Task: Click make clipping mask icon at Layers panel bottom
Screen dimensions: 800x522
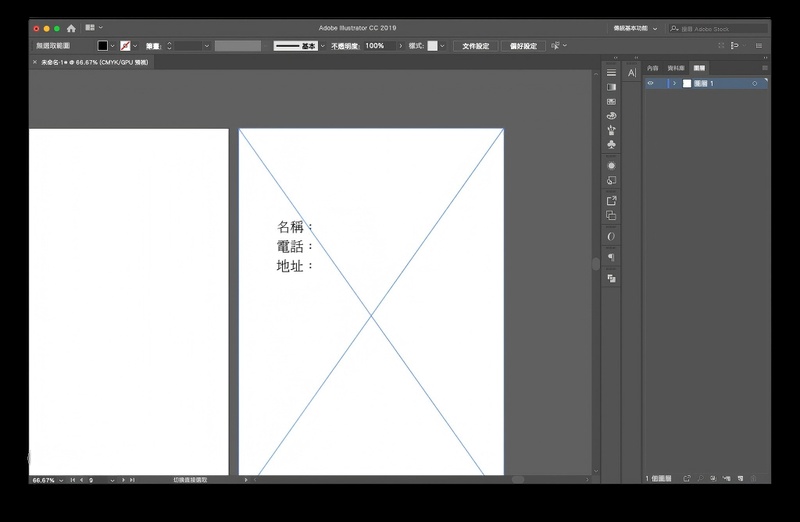Action: 713,479
